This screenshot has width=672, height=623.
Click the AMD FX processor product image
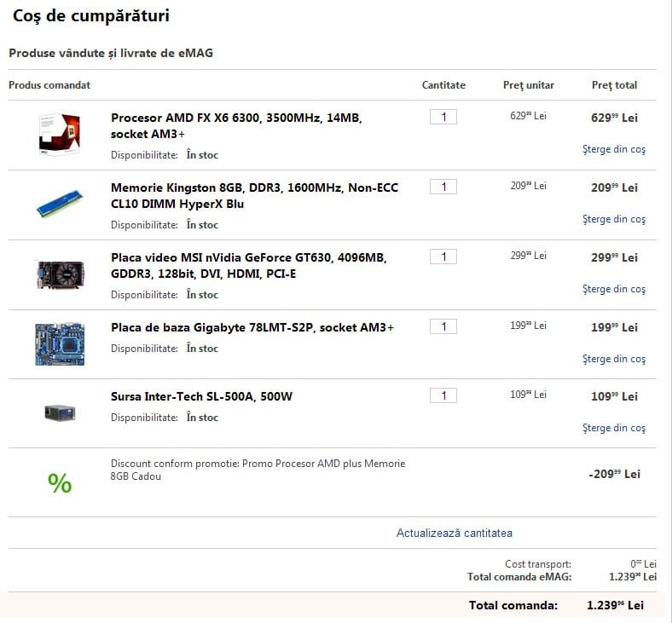coord(60,135)
